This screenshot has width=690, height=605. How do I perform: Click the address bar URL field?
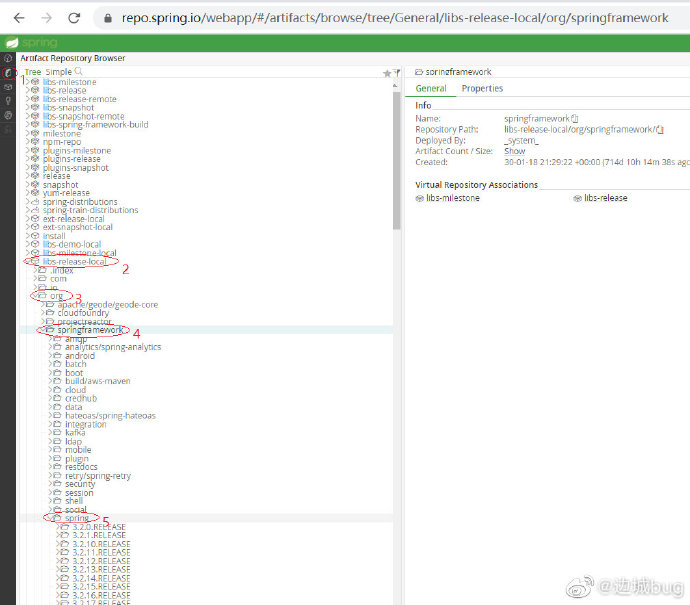[395, 18]
